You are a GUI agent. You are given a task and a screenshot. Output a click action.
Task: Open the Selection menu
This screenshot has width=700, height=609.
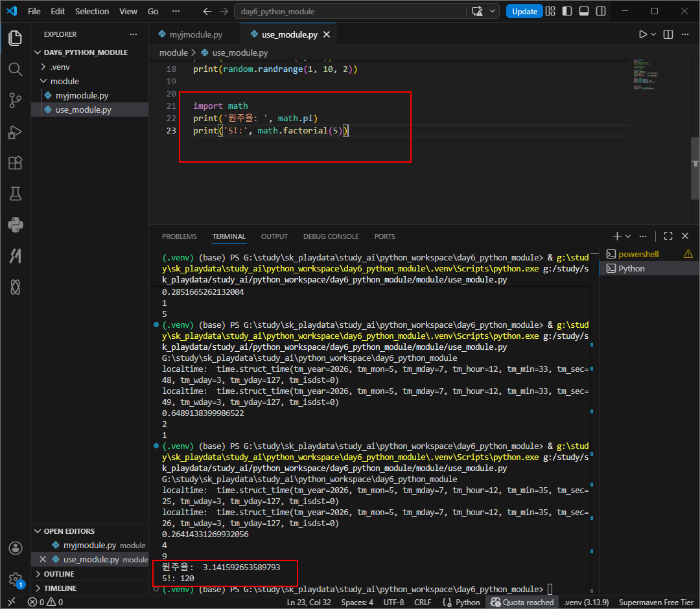tap(92, 11)
